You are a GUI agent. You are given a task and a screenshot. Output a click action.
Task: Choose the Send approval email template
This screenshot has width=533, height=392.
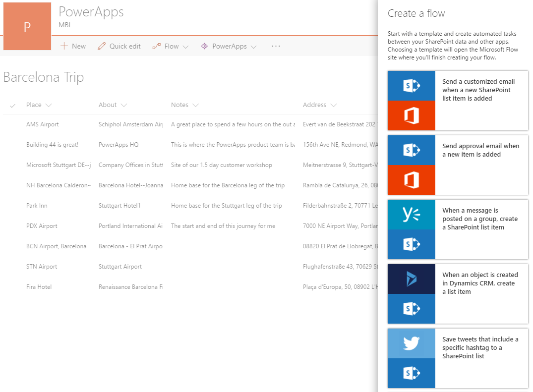(457, 165)
